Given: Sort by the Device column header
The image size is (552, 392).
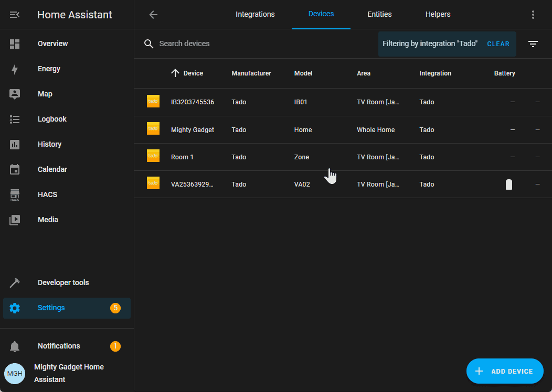Looking at the screenshot, I should [x=193, y=73].
